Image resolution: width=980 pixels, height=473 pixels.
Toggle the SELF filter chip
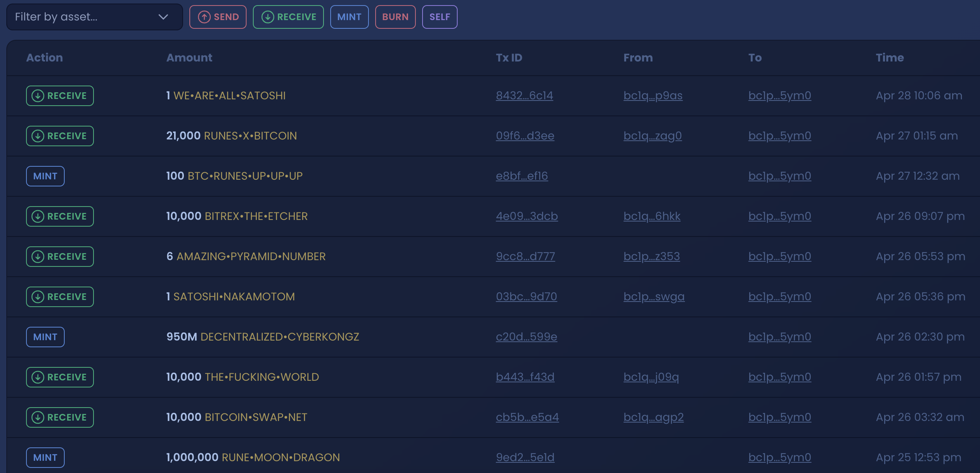pos(440,17)
